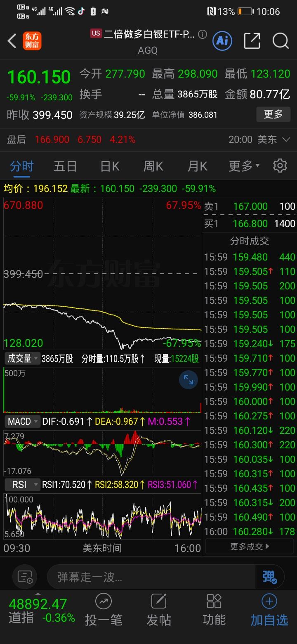Tap the 分时成交 header
The height and width of the screenshot is (644, 297).
point(250,241)
